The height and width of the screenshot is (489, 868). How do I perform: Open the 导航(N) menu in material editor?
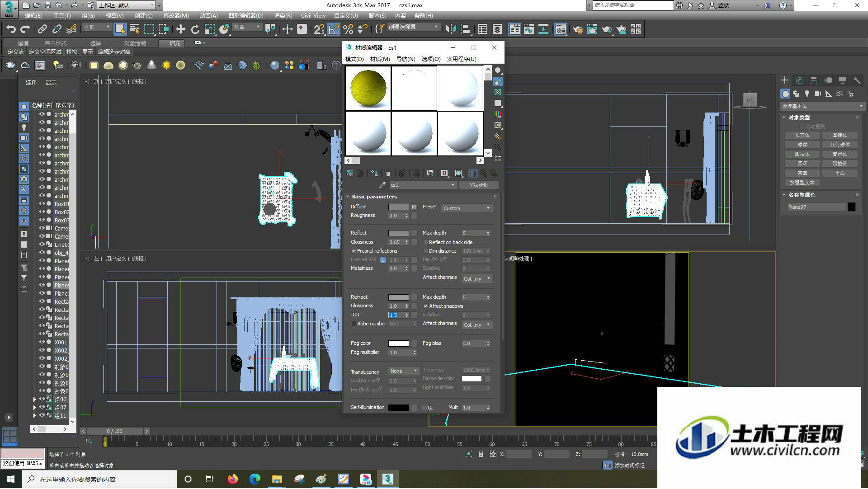(406, 59)
